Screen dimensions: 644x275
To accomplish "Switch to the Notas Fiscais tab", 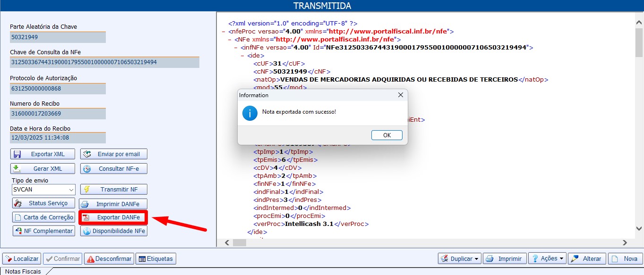I will pyautogui.click(x=23, y=271).
